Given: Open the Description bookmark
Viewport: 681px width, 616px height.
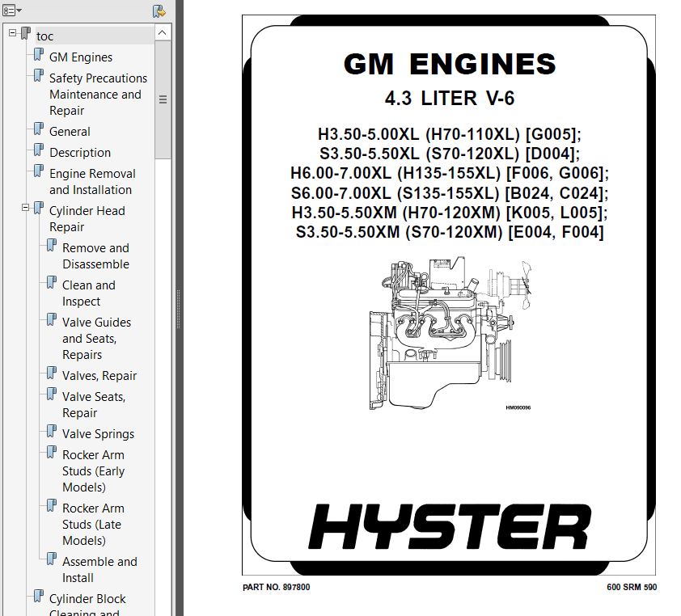Looking at the screenshot, I should 80,153.
